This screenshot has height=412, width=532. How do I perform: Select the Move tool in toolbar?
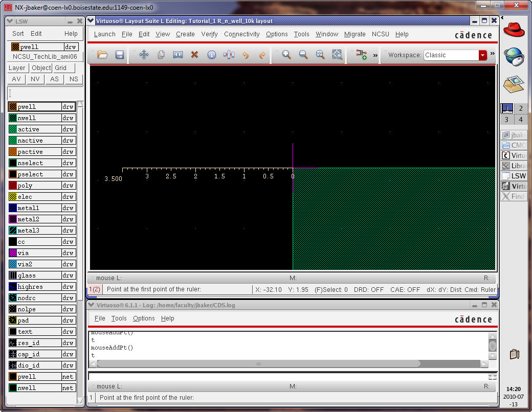point(144,55)
